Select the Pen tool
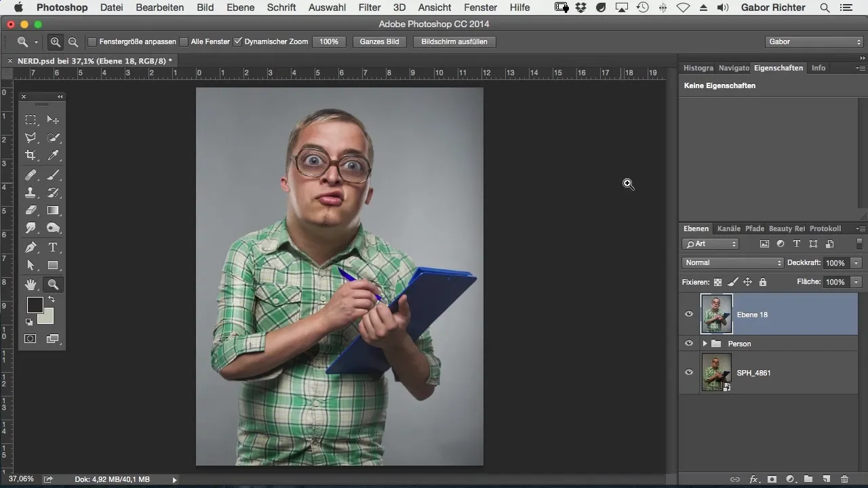This screenshot has width=868, height=488. (31, 248)
